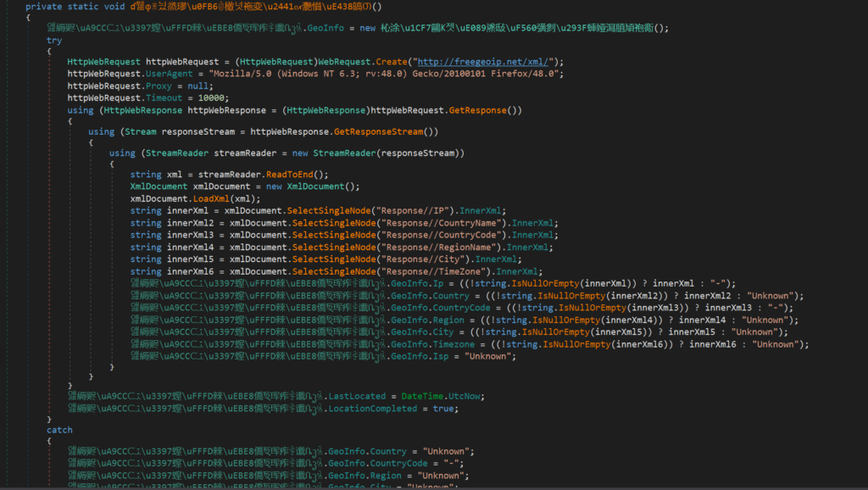Select the "Response//IP" string literal
Image resolution: width=868 pixels, height=490 pixels.
coord(415,211)
